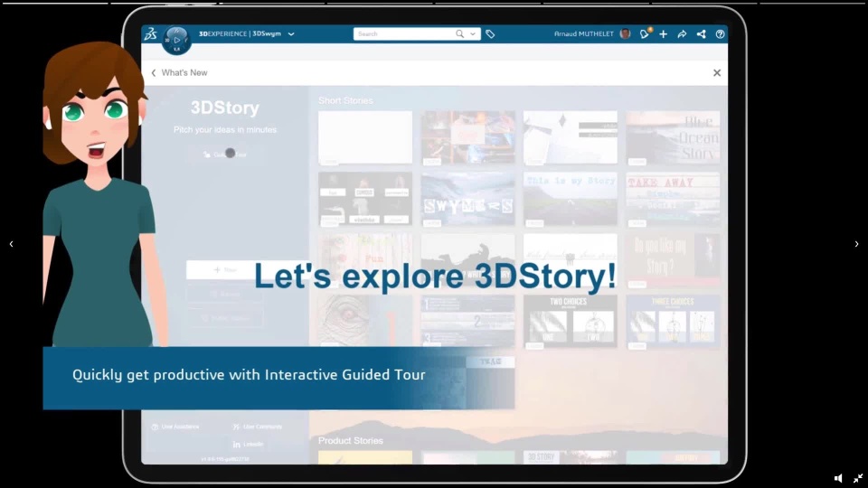Open the User Community link
Viewport: 868px width, 488px height.
pyautogui.click(x=258, y=427)
